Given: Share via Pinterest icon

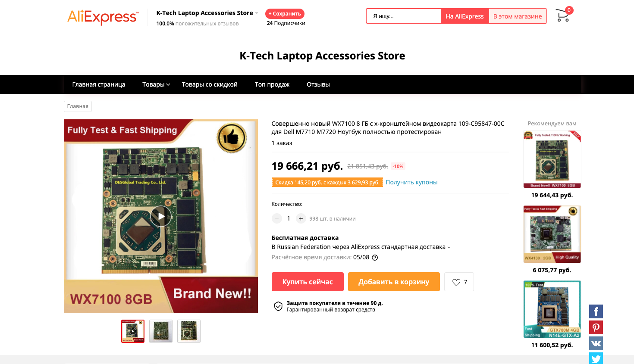Looking at the screenshot, I should [x=596, y=327].
